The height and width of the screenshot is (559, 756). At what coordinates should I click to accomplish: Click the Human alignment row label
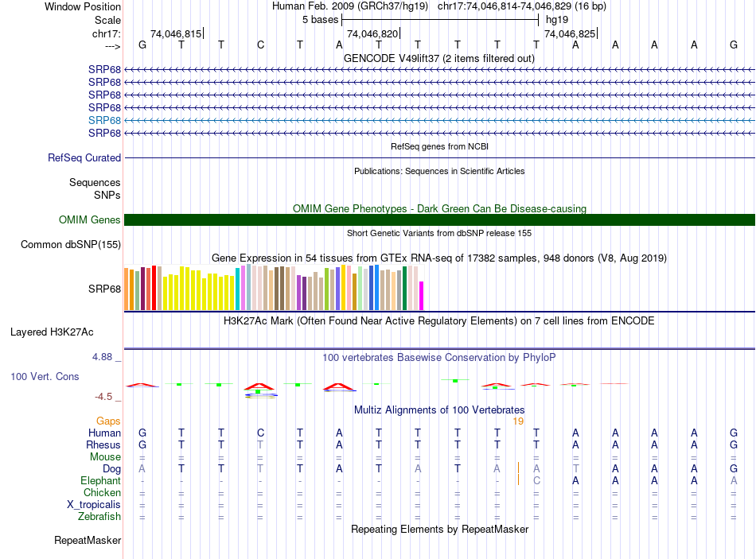[x=104, y=433]
